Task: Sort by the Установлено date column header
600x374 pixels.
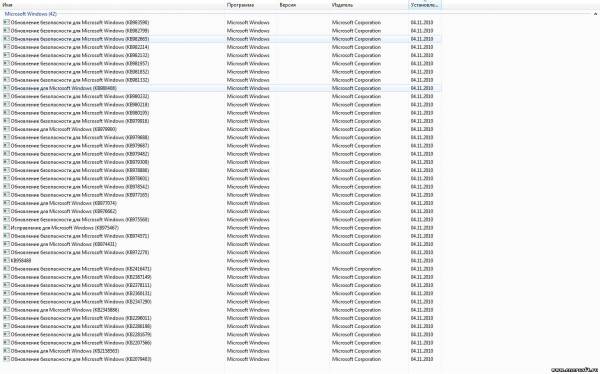Action: (424, 5)
